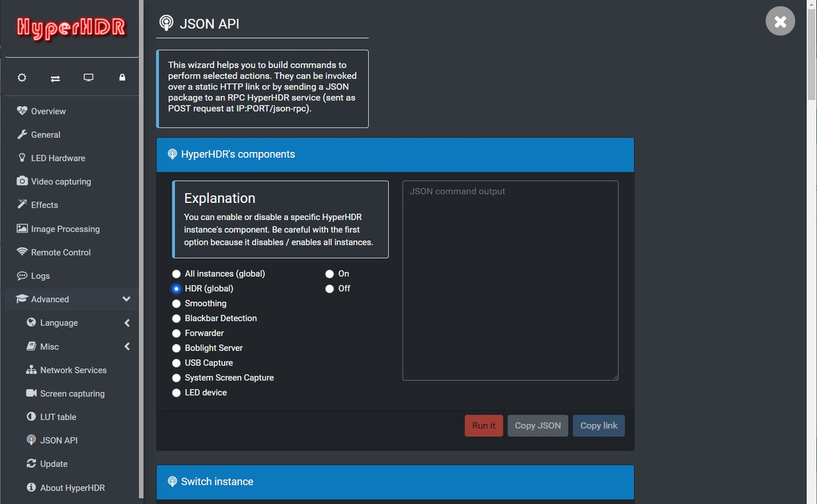This screenshot has height=504, width=817.
Task: Close the page with the round X button
Action: click(x=780, y=22)
